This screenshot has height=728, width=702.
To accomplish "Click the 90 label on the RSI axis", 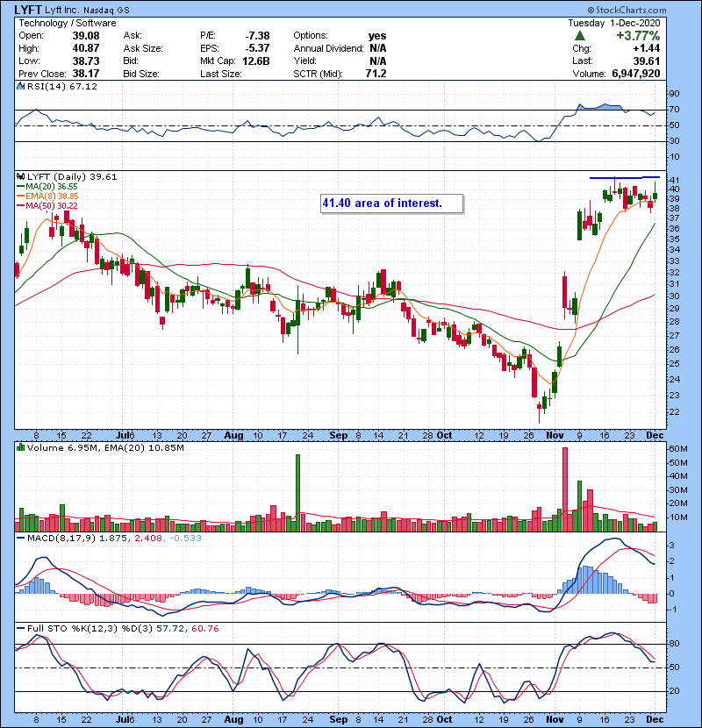I will coord(674,94).
